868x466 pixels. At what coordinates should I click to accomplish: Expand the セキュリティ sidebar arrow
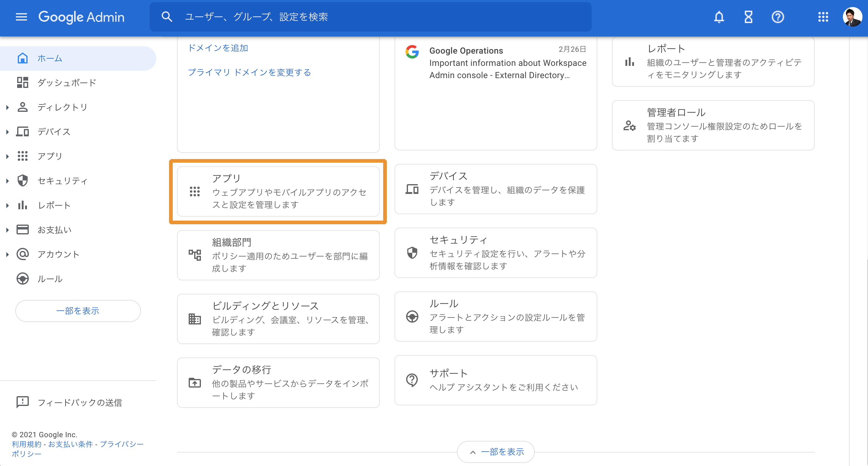pyautogui.click(x=7, y=181)
